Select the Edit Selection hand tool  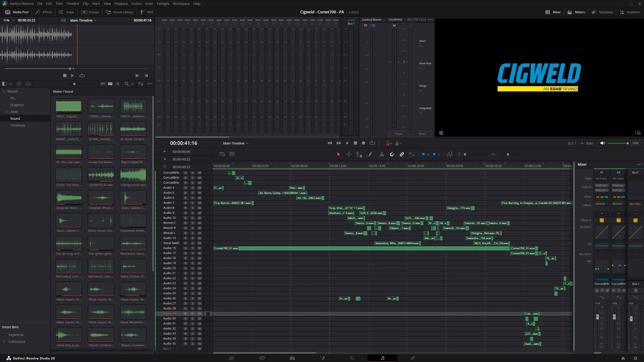[x=359, y=154]
